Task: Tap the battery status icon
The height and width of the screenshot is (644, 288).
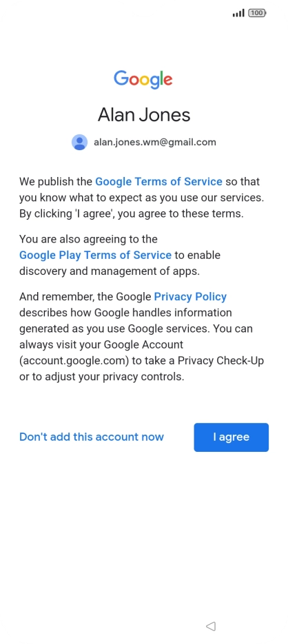Action: [257, 13]
